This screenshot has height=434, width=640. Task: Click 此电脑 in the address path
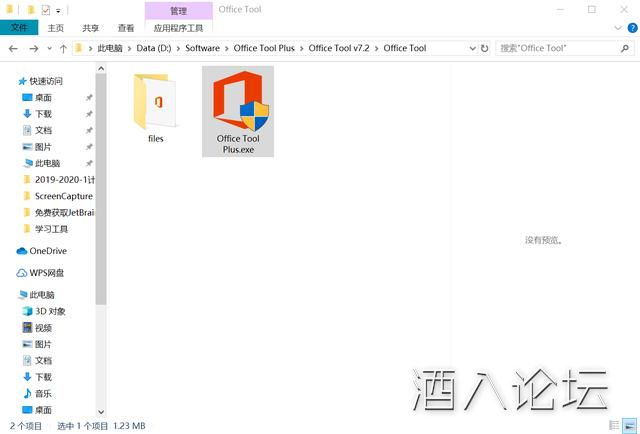pyautogui.click(x=110, y=48)
